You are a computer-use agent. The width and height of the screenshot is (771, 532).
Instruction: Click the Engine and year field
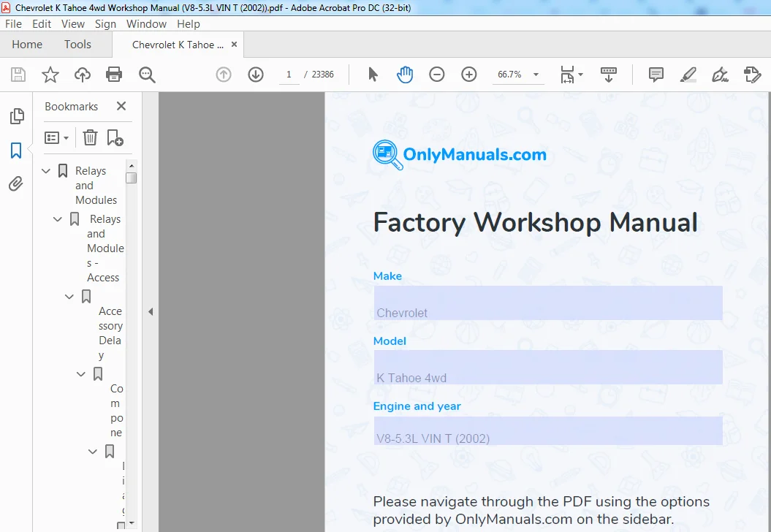(548, 430)
